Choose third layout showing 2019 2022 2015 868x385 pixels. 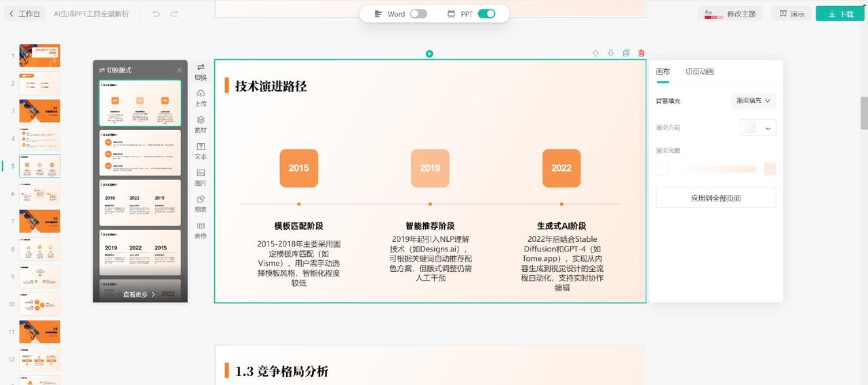tap(140, 203)
